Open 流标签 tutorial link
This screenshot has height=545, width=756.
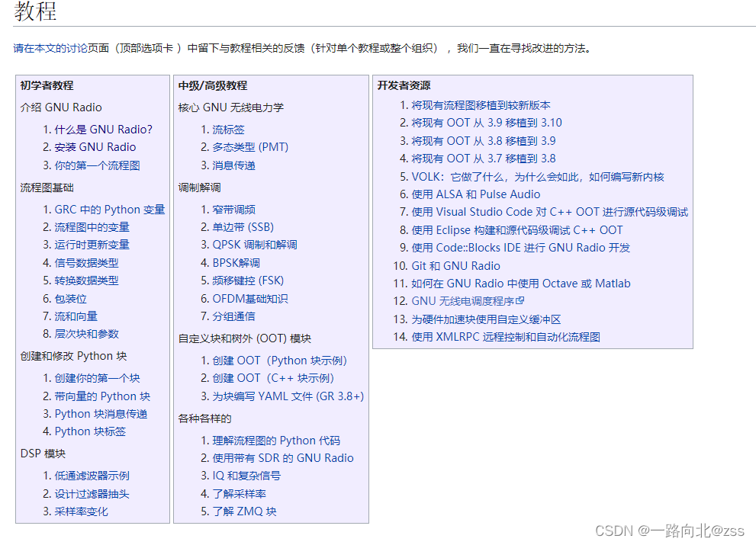[x=229, y=130]
